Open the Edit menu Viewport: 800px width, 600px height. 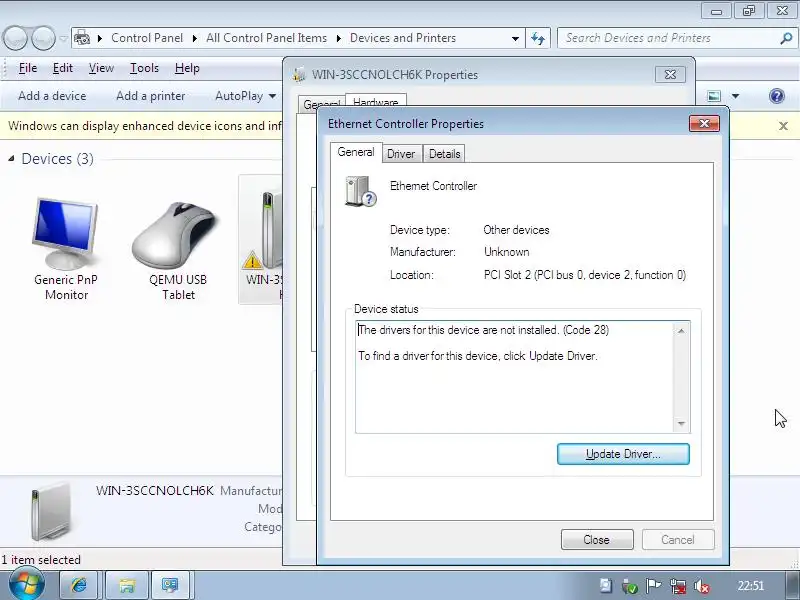63,68
